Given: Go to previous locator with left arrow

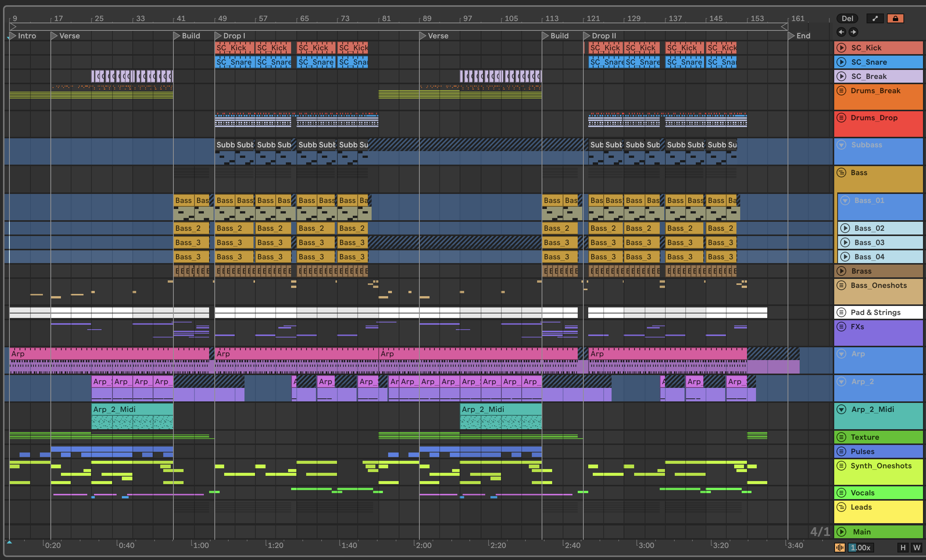Looking at the screenshot, I should point(841,32).
